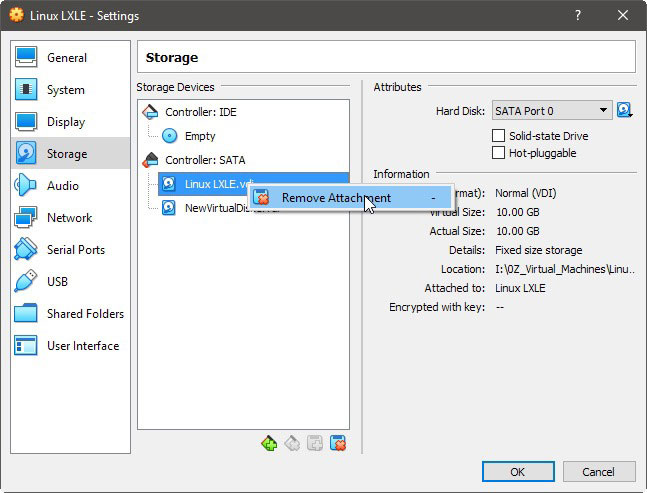Open the SATA Port 0 dropdown

pos(552,111)
